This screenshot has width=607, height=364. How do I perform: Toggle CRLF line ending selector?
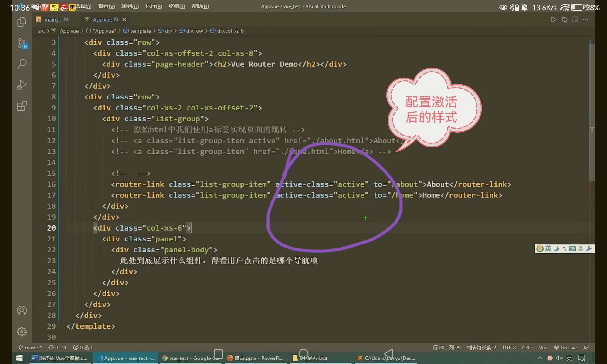click(x=527, y=348)
